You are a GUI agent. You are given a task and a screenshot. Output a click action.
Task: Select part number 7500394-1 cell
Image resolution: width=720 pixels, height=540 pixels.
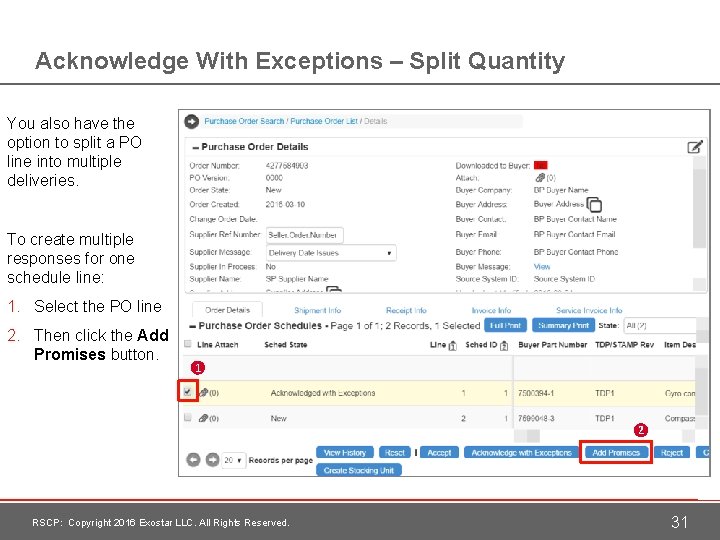[535, 393]
